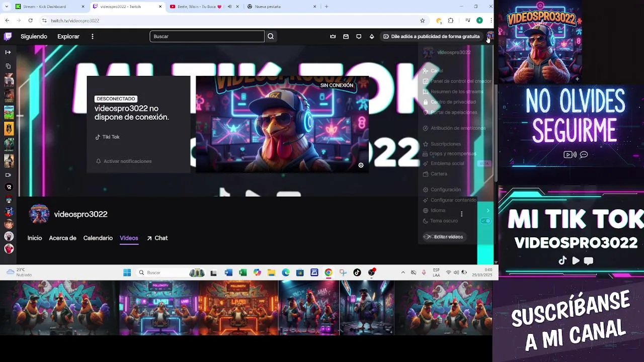Screen dimensions: 644x362
Task: Click Explorar in the top navigation
Action: (x=68, y=36)
